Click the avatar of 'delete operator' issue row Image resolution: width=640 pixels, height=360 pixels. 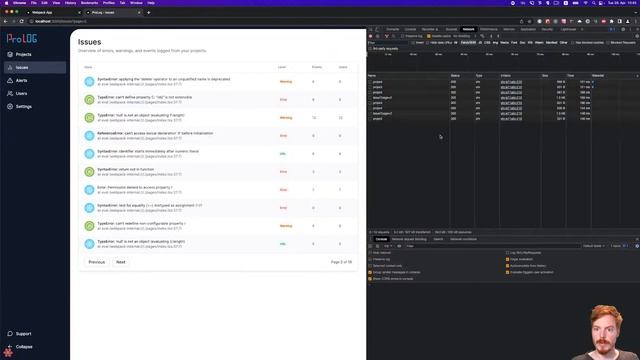(89, 82)
